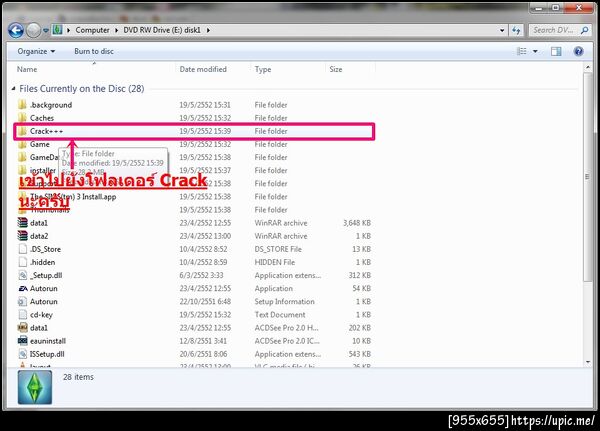Click the Setup Information type cell

284,302
